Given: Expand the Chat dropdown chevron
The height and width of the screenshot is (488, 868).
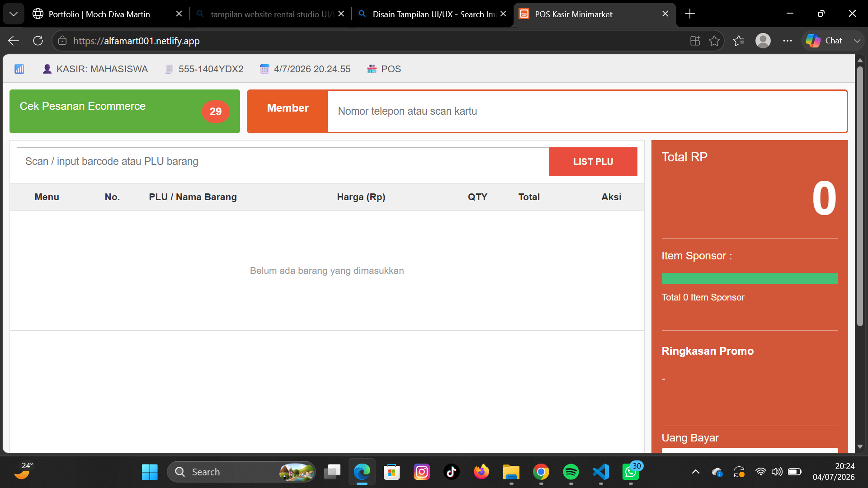Looking at the screenshot, I should tap(857, 41).
